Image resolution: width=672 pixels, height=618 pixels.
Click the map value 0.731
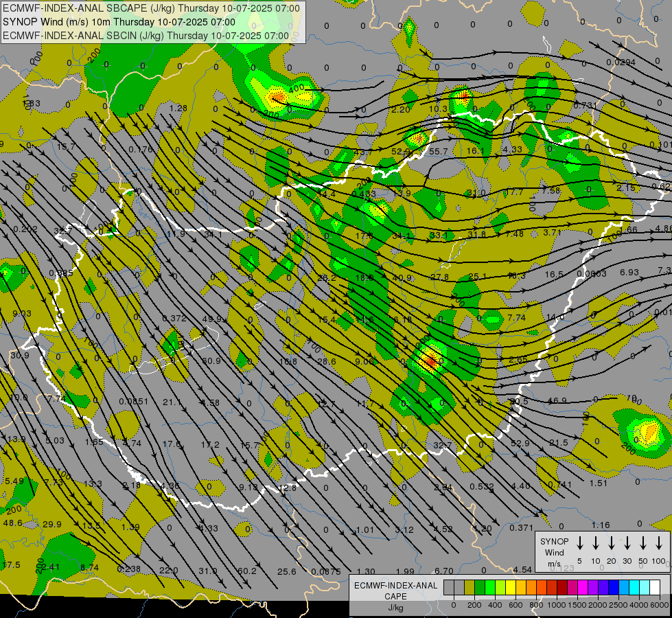585,106
